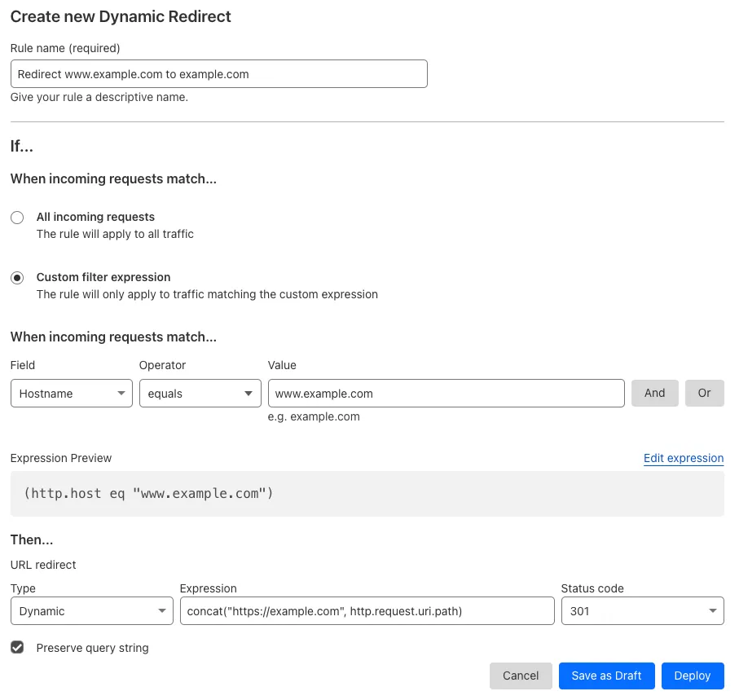Click the 'Save as Draft' button

pos(606,676)
